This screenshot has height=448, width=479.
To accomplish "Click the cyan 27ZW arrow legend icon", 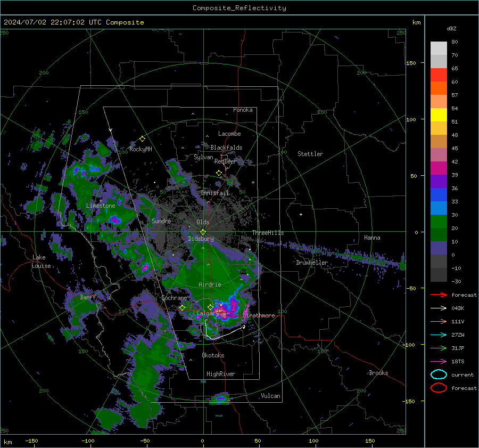I will click(439, 335).
